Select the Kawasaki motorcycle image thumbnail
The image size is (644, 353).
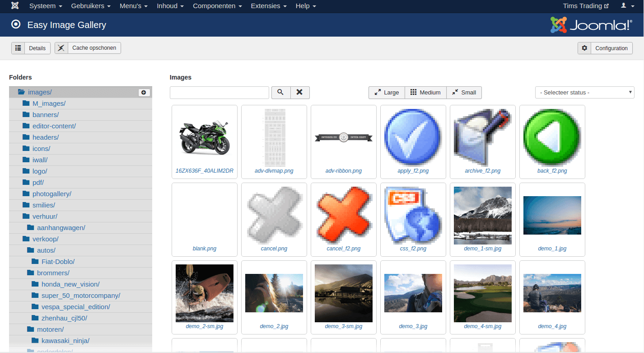pyautogui.click(x=205, y=138)
